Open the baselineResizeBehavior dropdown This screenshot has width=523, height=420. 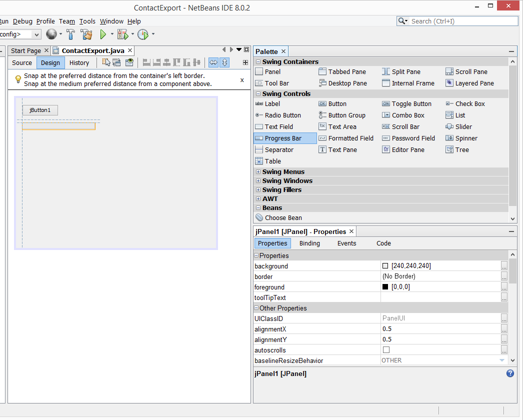coord(501,360)
